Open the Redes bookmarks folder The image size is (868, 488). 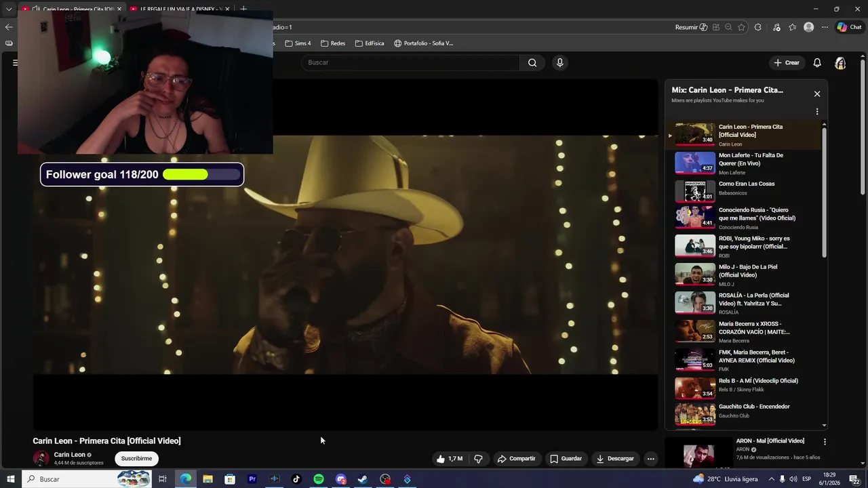[333, 43]
